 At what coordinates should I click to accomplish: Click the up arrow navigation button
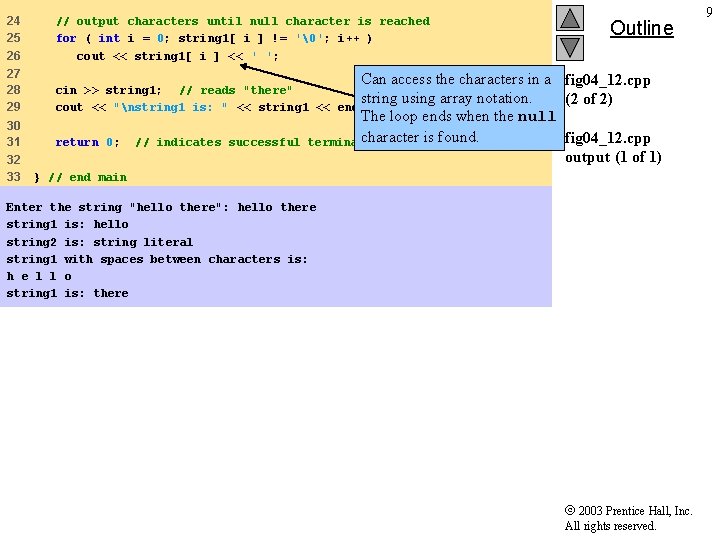(x=570, y=18)
